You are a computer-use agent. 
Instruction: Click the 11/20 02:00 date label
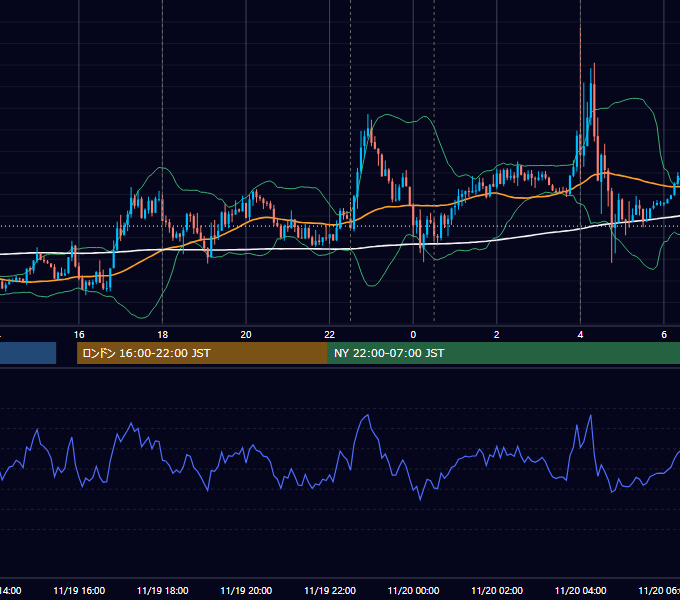pyautogui.click(x=497, y=591)
